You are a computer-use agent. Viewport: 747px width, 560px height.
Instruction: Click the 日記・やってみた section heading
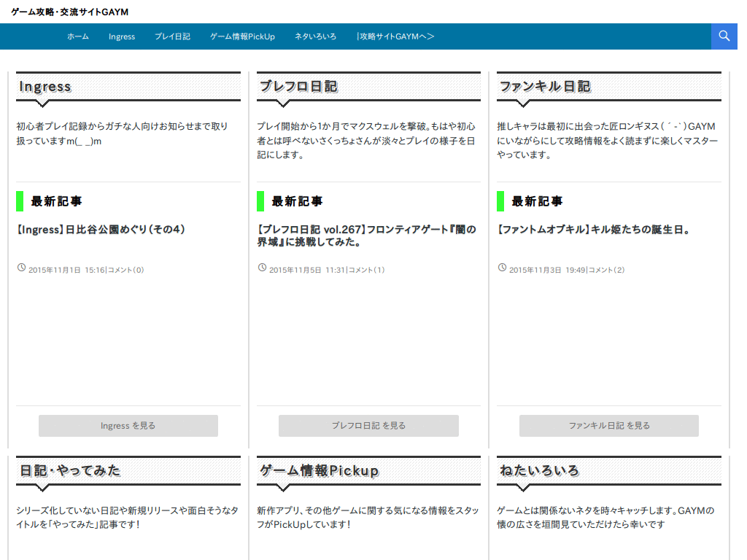coord(70,471)
